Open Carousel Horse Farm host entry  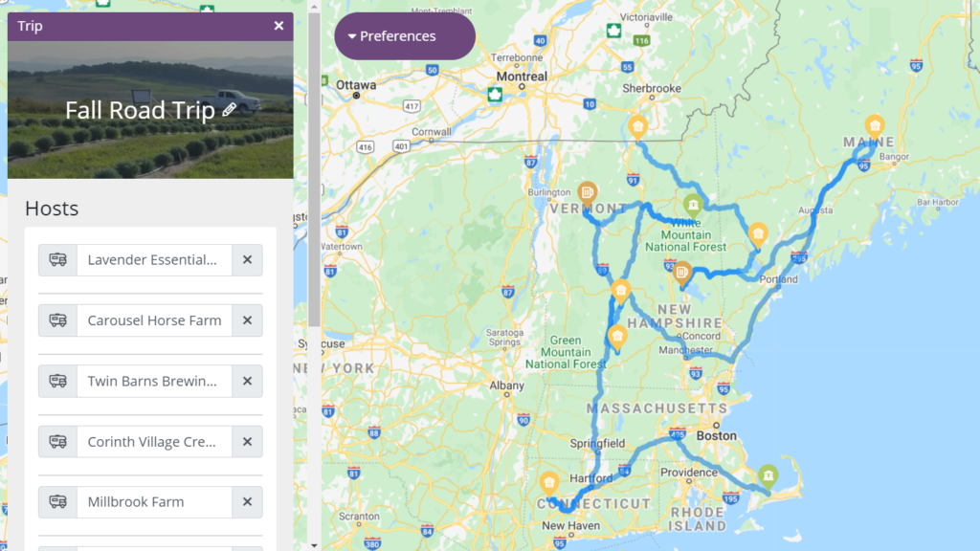pyautogui.click(x=154, y=320)
